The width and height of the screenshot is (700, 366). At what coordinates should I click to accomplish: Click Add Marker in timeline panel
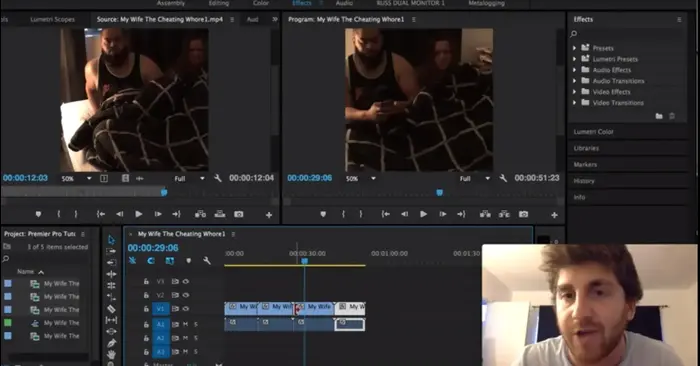188,261
